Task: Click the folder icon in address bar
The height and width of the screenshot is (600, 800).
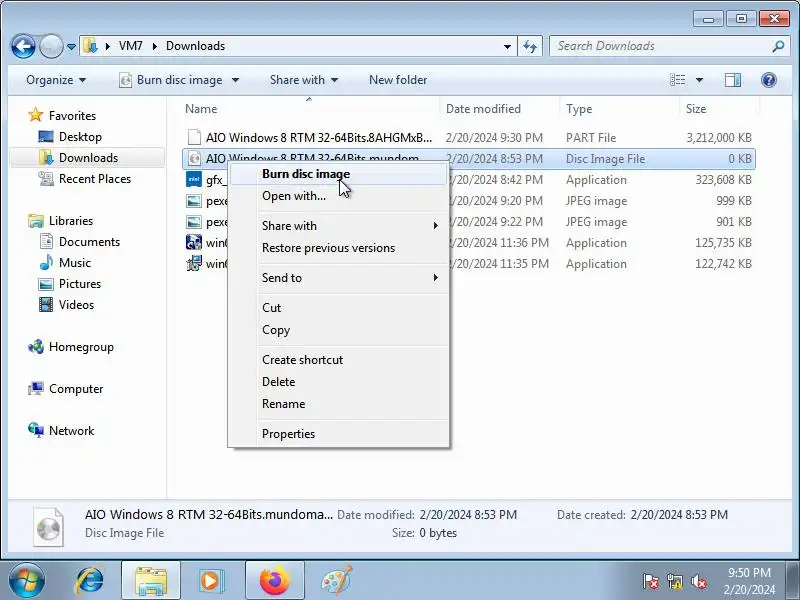Action: (x=90, y=46)
